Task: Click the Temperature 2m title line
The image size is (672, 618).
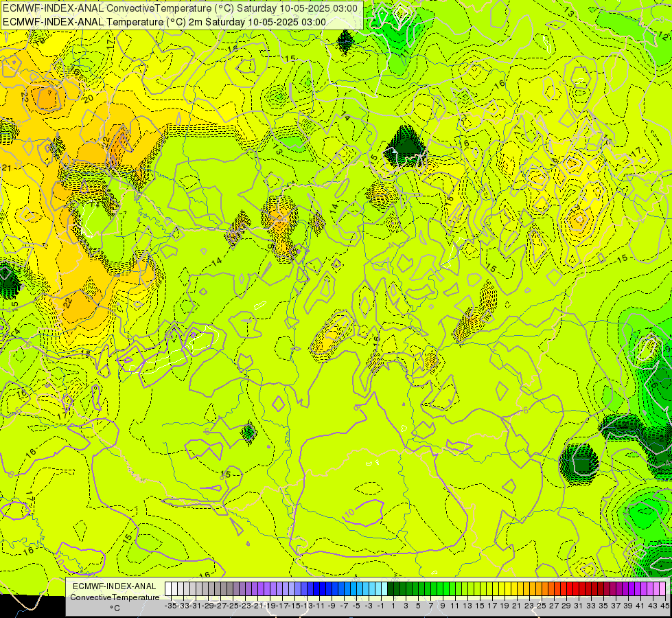Action: pyautogui.click(x=164, y=22)
